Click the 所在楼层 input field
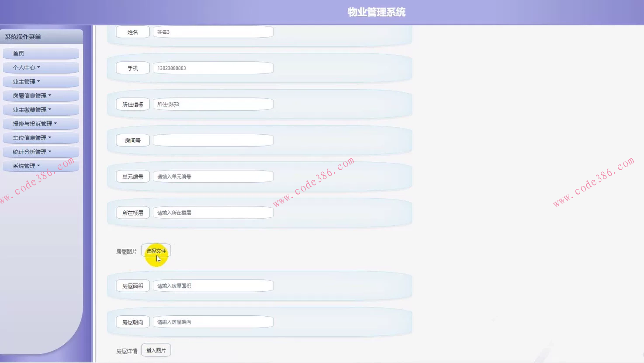644x363 pixels. [x=212, y=212]
